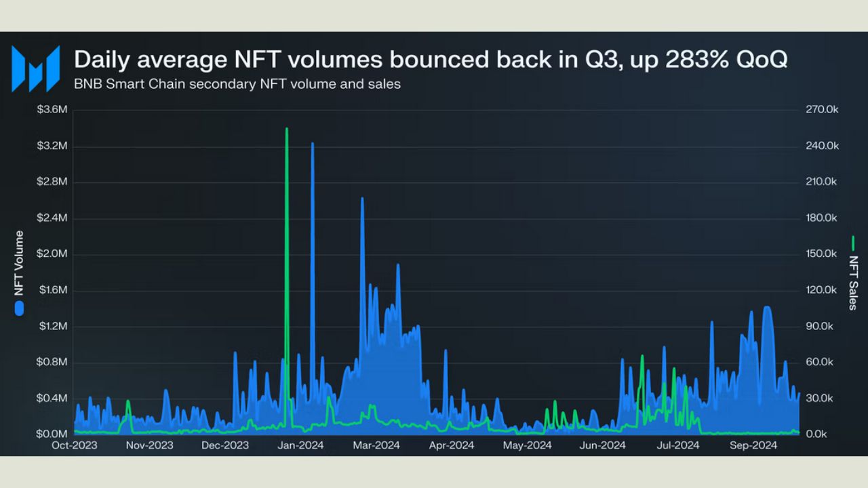Image resolution: width=868 pixels, height=488 pixels.
Task: Click the "NFT Volume" axis label
Action: [19, 263]
